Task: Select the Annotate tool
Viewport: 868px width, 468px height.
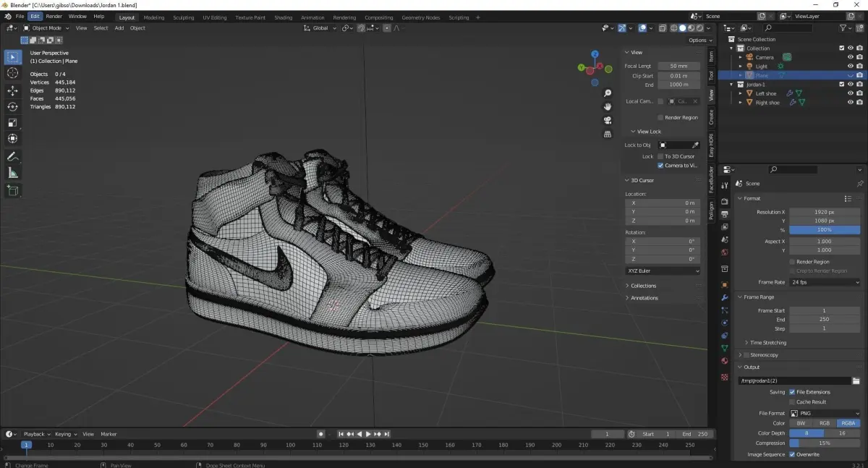Action: [x=13, y=156]
